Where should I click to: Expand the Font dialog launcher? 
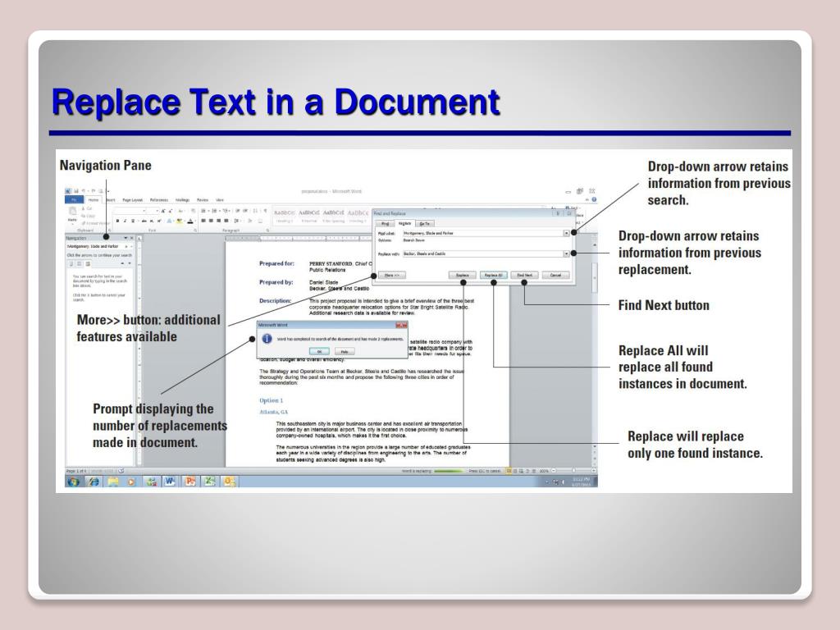pyautogui.click(x=195, y=231)
